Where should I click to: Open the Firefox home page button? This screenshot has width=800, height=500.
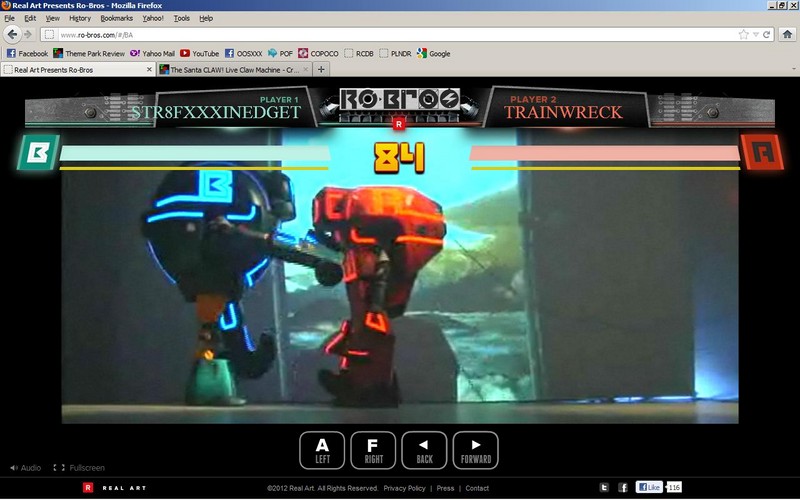pyautogui.click(x=787, y=35)
